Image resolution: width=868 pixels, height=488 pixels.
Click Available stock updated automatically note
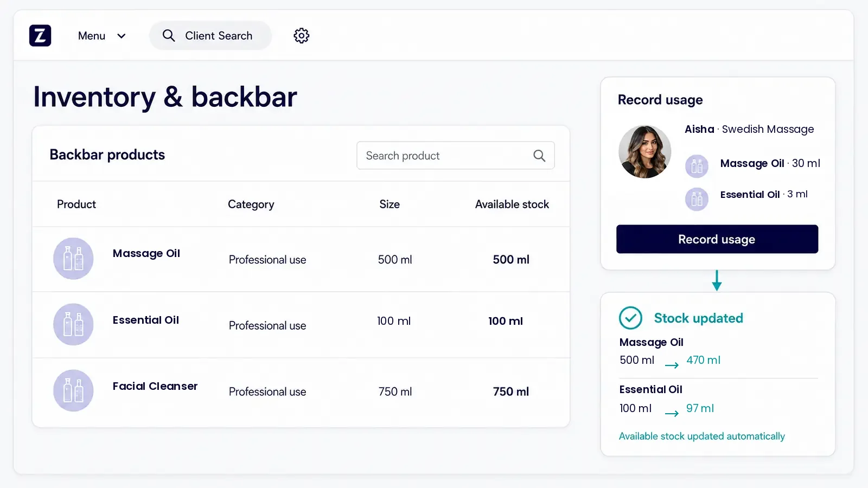(x=702, y=436)
